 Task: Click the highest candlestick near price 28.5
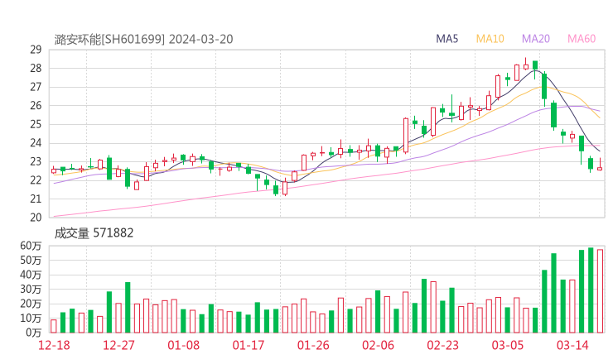[526, 65]
